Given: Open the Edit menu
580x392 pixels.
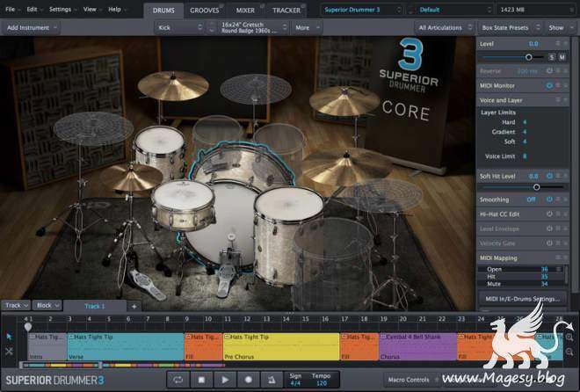Looking at the screenshot, I should click(34, 10).
